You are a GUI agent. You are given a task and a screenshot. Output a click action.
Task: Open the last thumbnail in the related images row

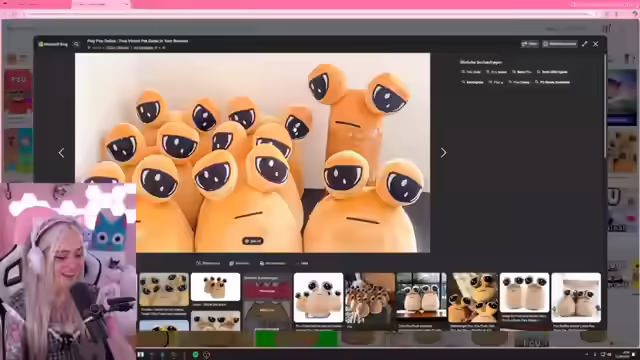(x=576, y=298)
